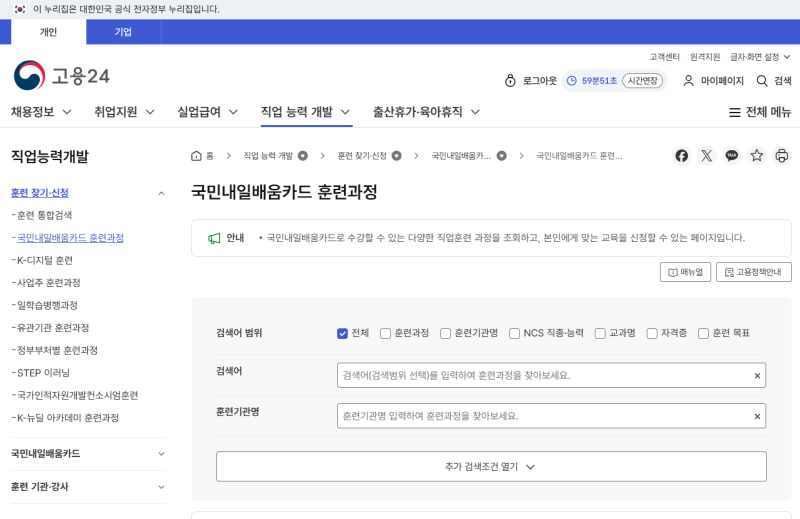Viewport: 800px width, 519px height.
Task: Click the home icon in breadcrumb
Action: pos(196,156)
